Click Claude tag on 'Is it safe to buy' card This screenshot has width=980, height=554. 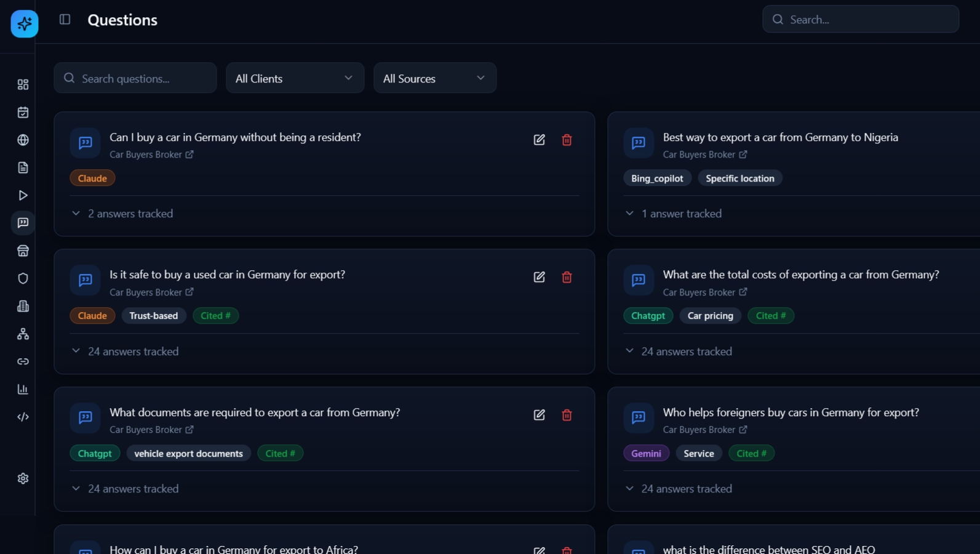(x=92, y=316)
